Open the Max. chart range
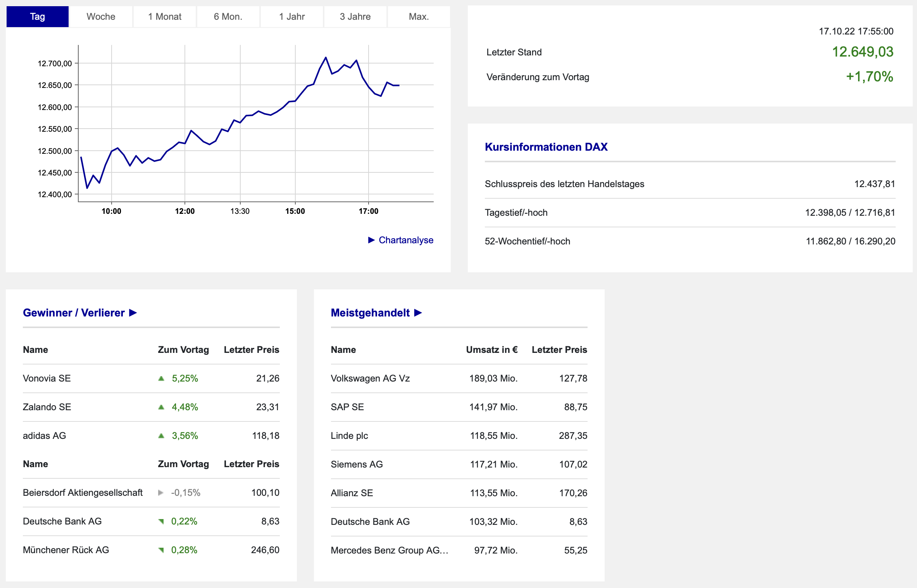The image size is (917, 588). click(x=419, y=17)
